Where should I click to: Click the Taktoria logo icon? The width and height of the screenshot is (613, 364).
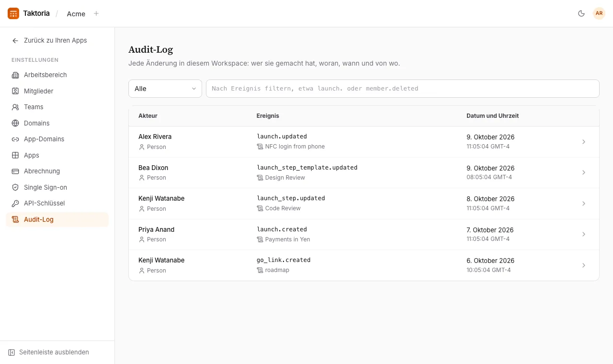[x=13, y=13]
